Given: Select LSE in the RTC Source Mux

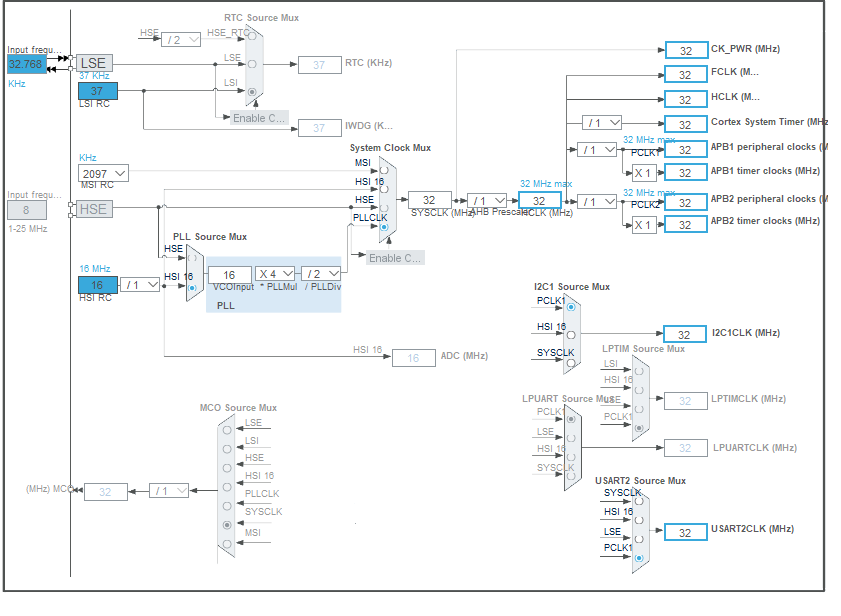Looking at the screenshot, I should click(251, 64).
